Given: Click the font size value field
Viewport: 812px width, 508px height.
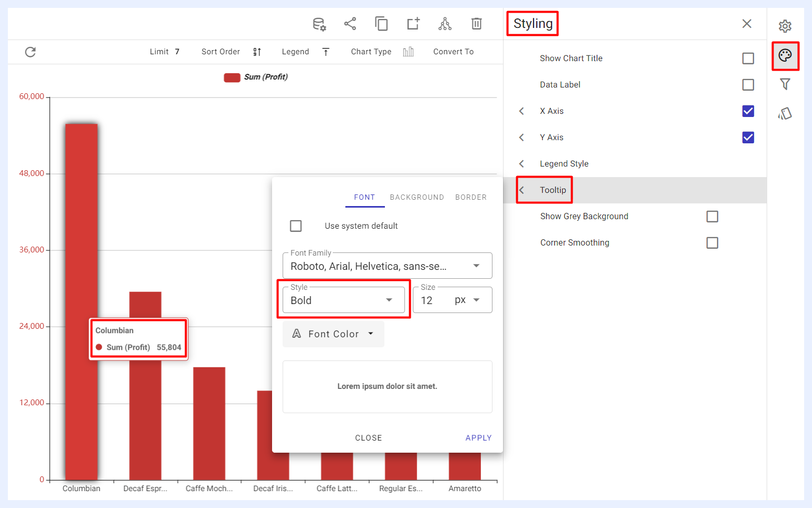Looking at the screenshot, I should (x=427, y=300).
